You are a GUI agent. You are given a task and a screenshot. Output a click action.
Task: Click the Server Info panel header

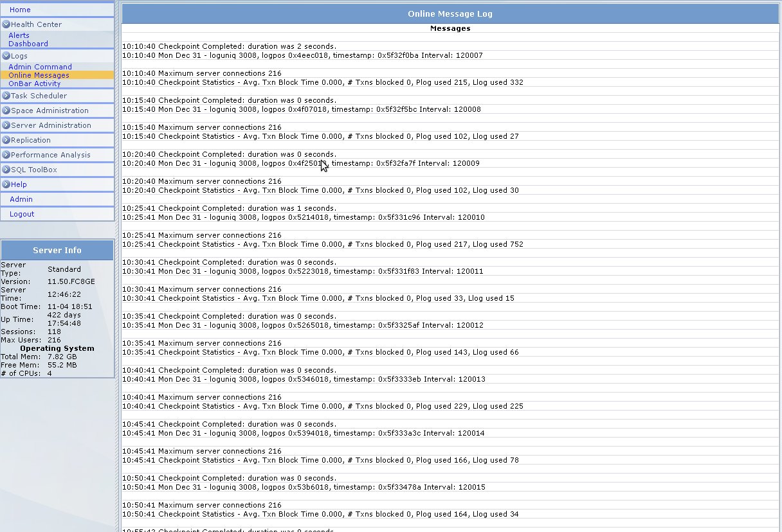pos(57,250)
